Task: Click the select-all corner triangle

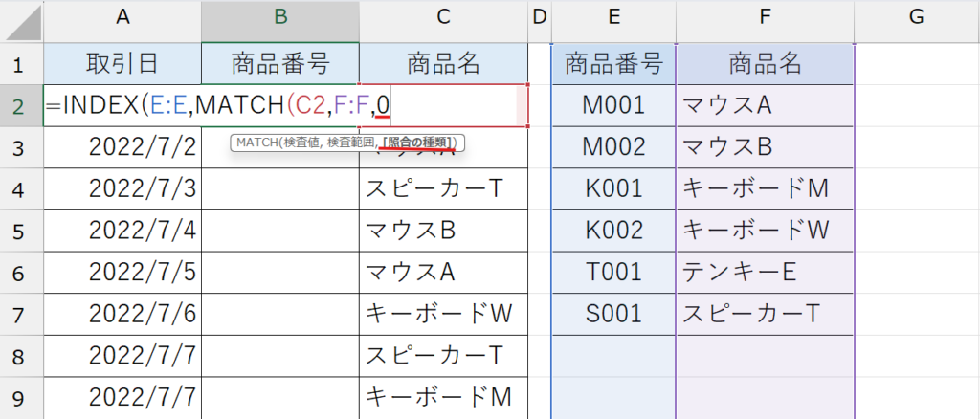Action: (22, 21)
